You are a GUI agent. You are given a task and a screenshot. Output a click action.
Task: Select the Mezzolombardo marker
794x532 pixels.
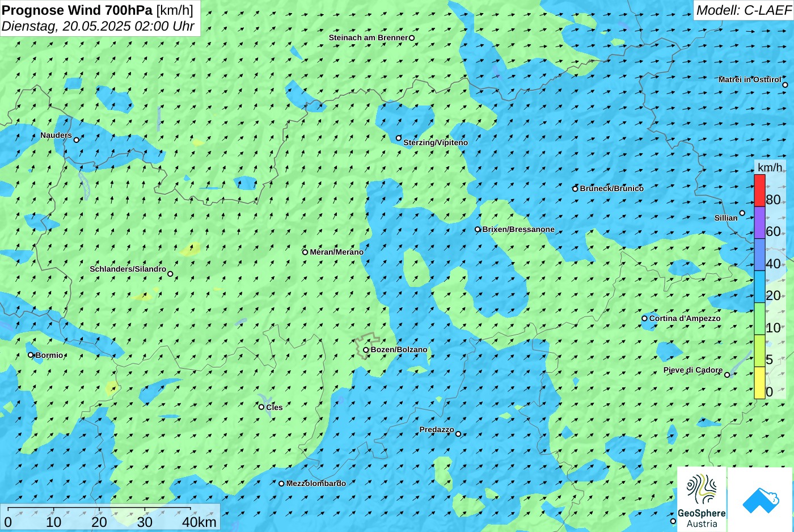coord(281,484)
